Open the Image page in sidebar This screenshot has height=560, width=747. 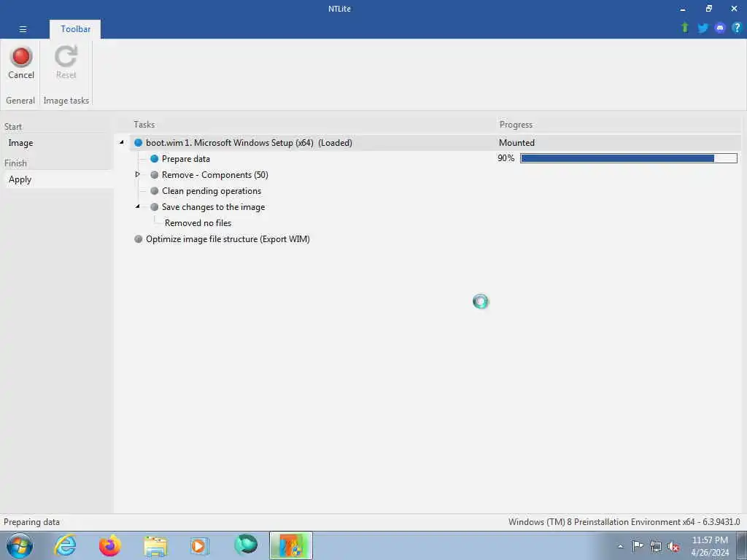point(20,143)
